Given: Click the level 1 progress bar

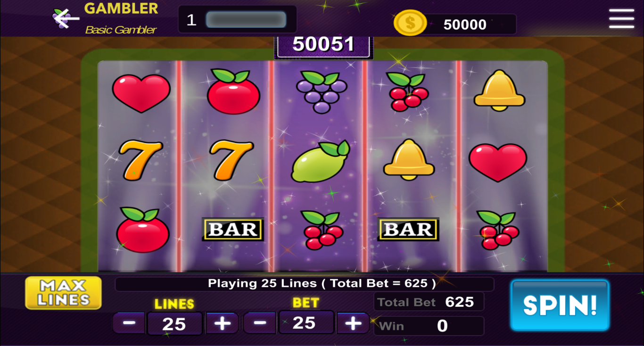Looking at the screenshot, I should tap(246, 20).
